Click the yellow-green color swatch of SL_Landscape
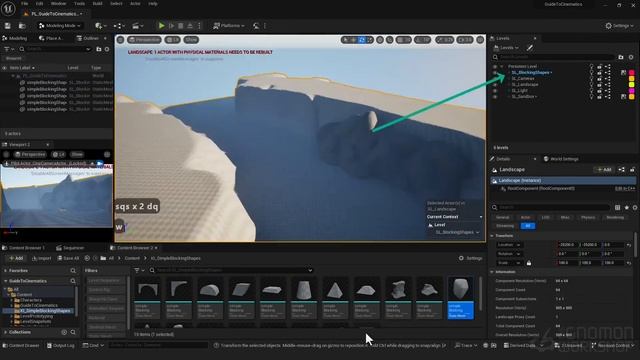This screenshot has height=360, width=640. click(x=632, y=84)
